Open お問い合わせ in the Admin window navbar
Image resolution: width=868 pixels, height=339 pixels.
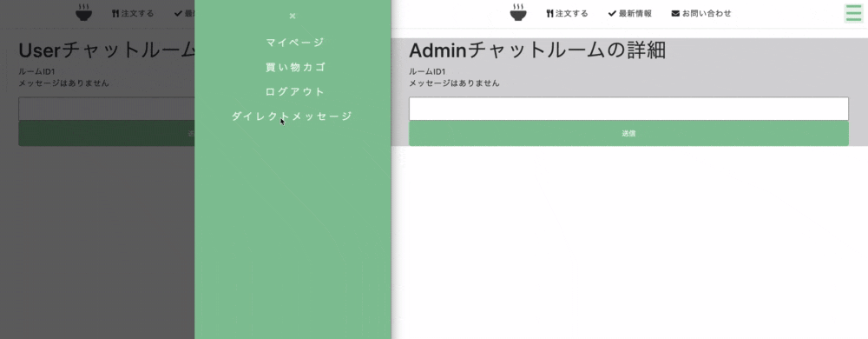(701, 13)
